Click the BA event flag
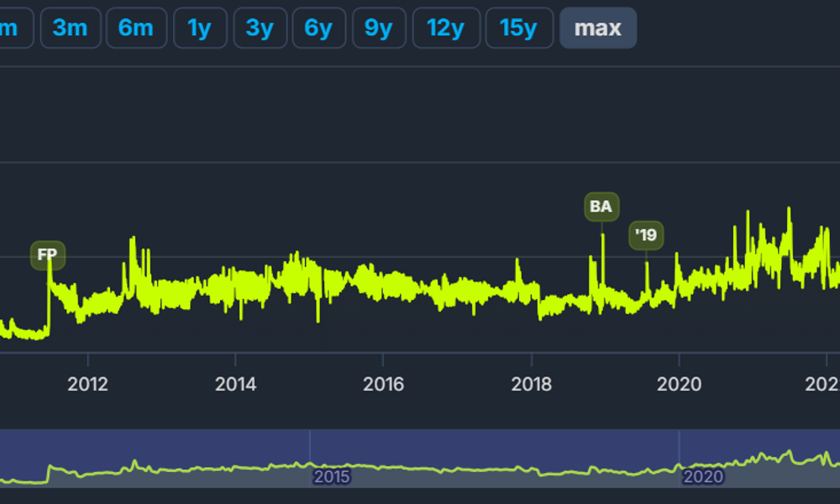840x504 pixels. [x=601, y=207]
